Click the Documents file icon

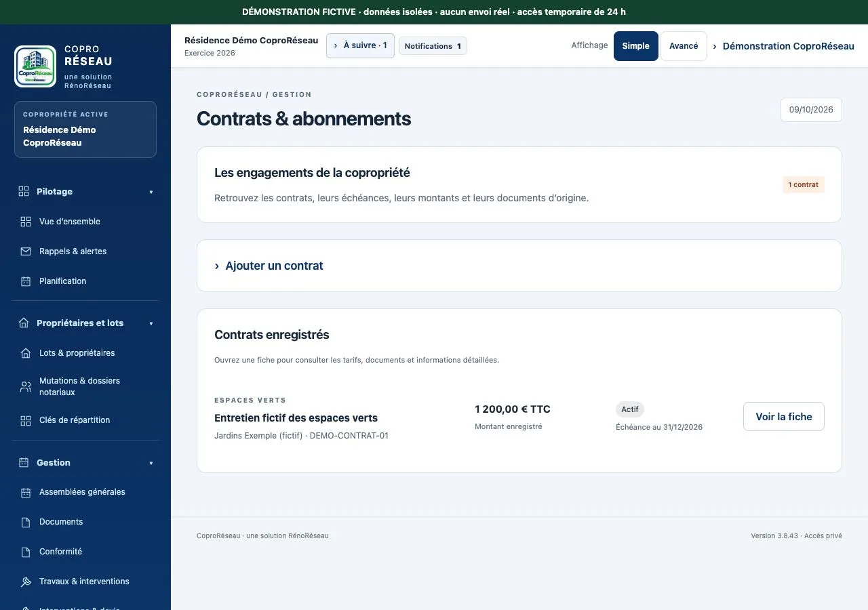pyautogui.click(x=26, y=522)
